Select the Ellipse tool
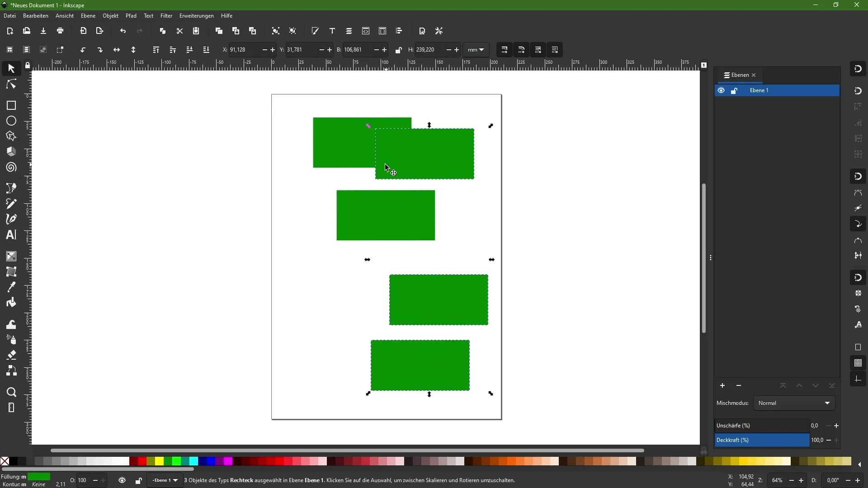This screenshot has height=488, width=868. 11,121
